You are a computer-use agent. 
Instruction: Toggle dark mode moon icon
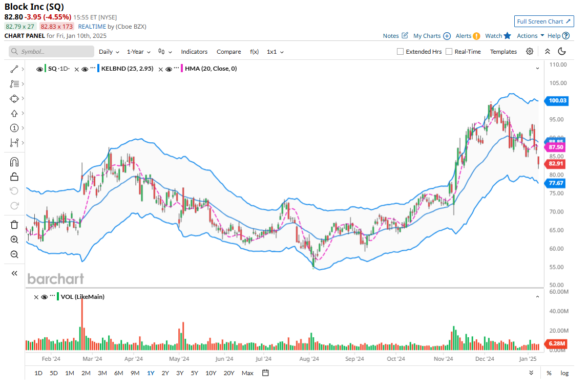[562, 51]
